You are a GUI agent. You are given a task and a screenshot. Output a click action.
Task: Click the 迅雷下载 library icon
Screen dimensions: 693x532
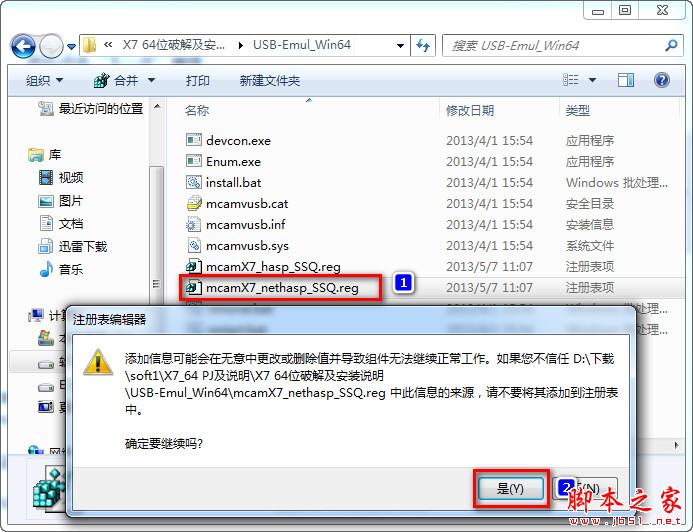(x=46, y=246)
